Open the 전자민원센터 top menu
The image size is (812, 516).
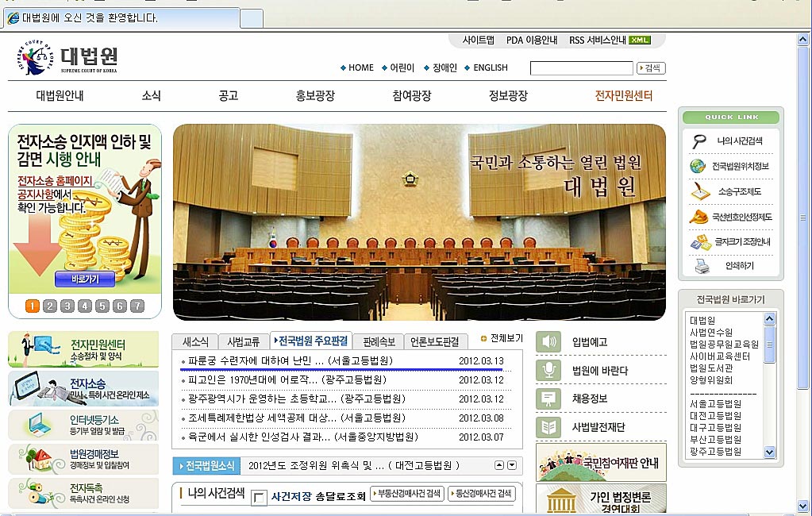[x=623, y=96]
